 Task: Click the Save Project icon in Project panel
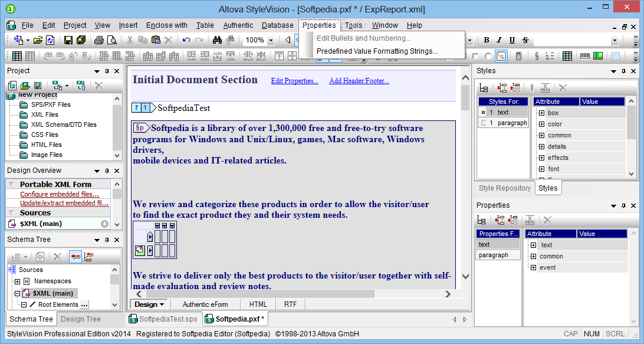tap(37, 86)
